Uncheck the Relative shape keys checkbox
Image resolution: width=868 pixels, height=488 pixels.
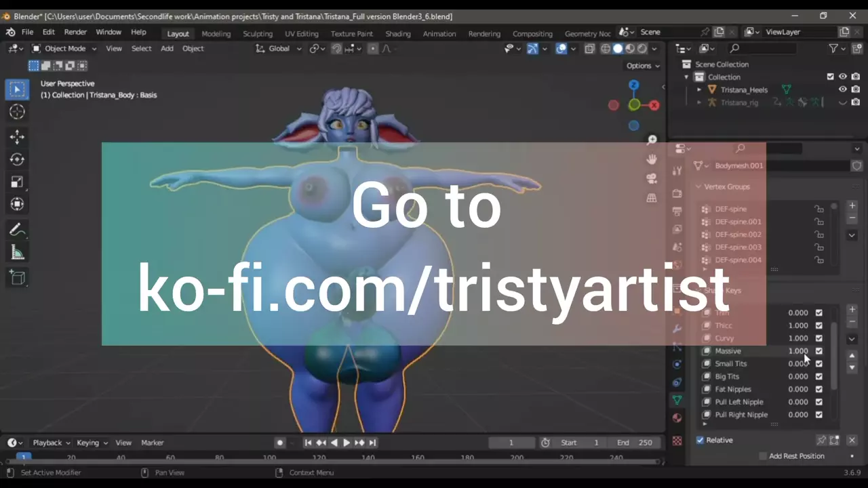pyautogui.click(x=701, y=440)
